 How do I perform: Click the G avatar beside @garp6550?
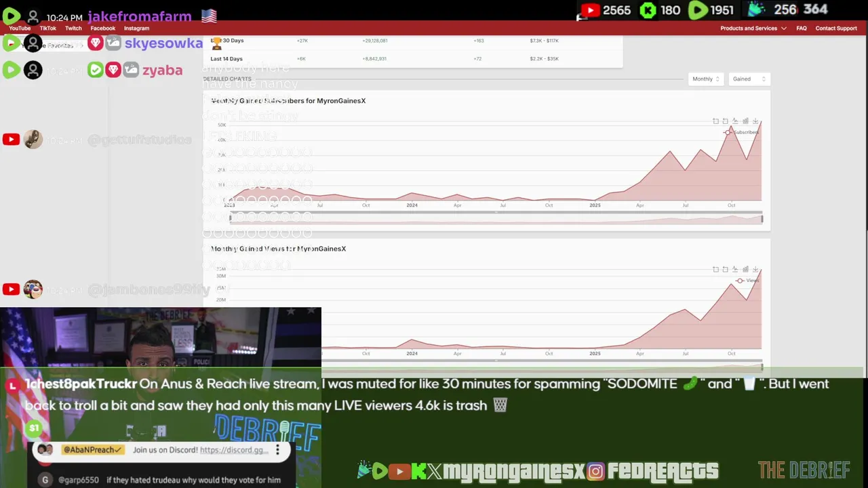(x=45, y=480)
